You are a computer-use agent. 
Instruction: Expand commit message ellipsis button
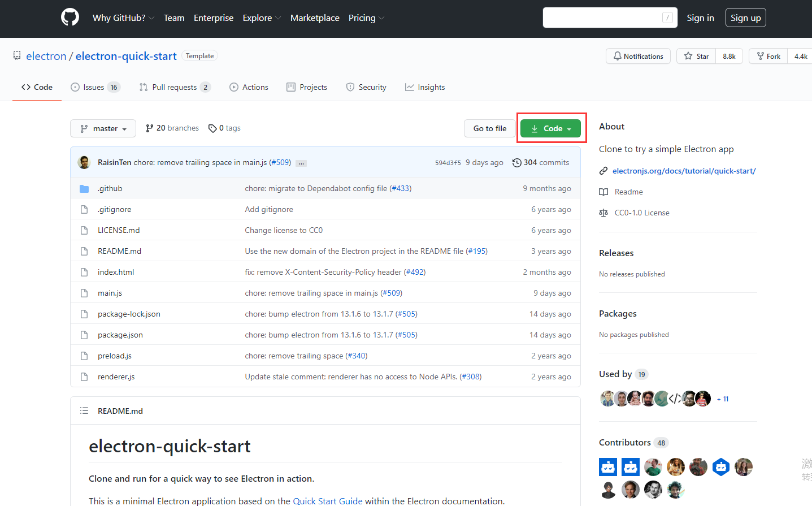[x=302, y=163]
